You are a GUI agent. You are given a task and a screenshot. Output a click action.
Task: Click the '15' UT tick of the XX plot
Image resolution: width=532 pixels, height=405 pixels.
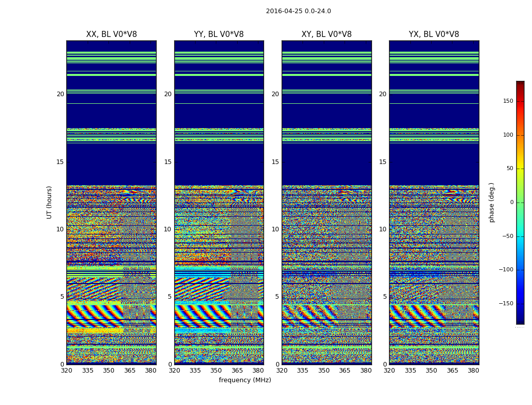(x=60, y=162)
